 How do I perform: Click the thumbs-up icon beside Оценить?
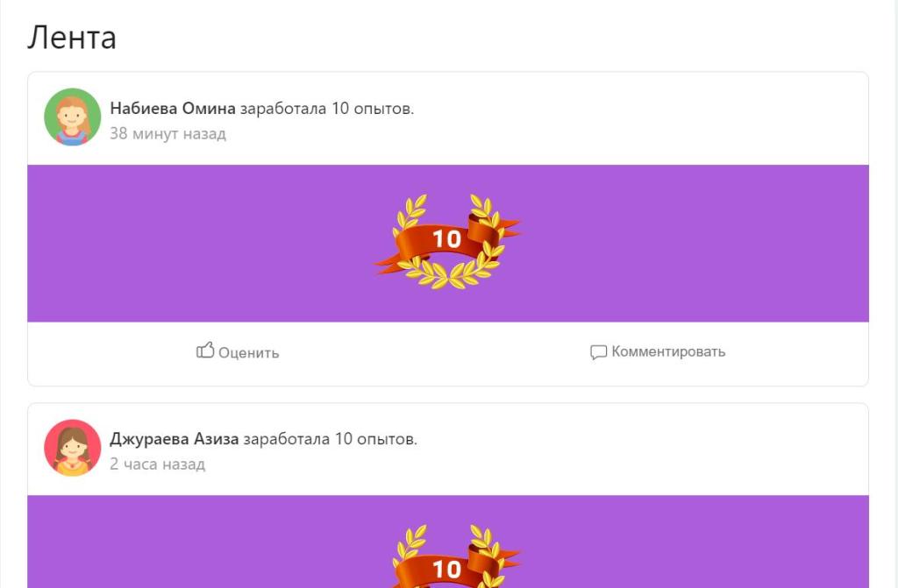(205, 350)
